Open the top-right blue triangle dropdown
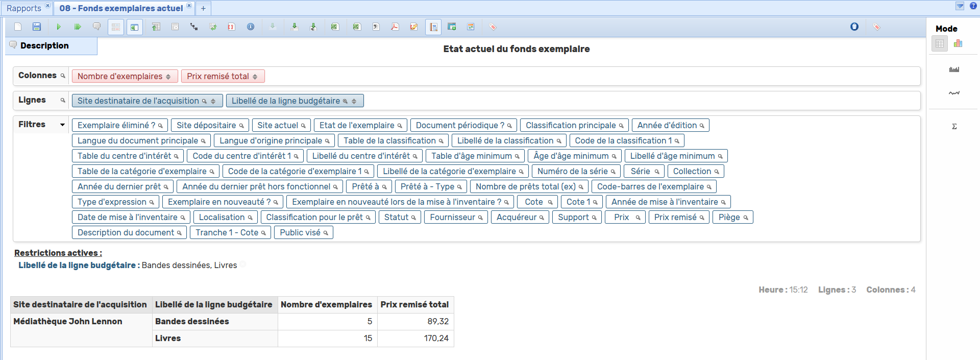This screenshot has width=980, height=360. (x=960, y=6)
